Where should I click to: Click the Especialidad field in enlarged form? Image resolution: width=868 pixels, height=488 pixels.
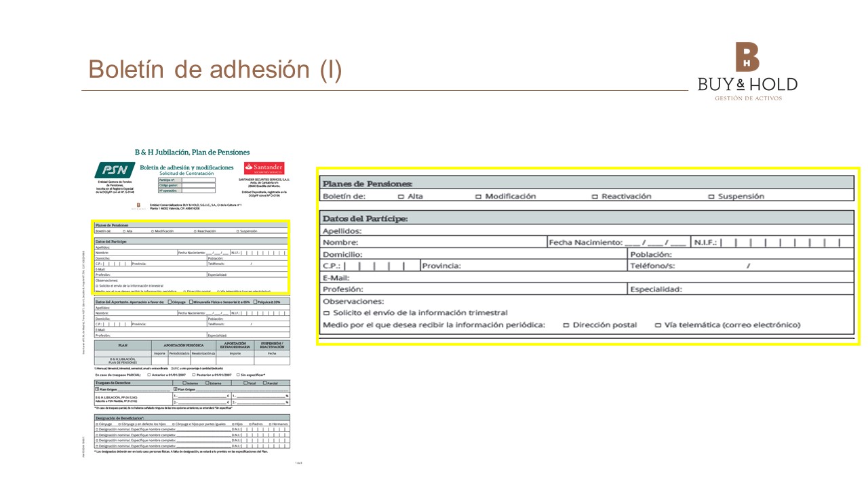741,289
